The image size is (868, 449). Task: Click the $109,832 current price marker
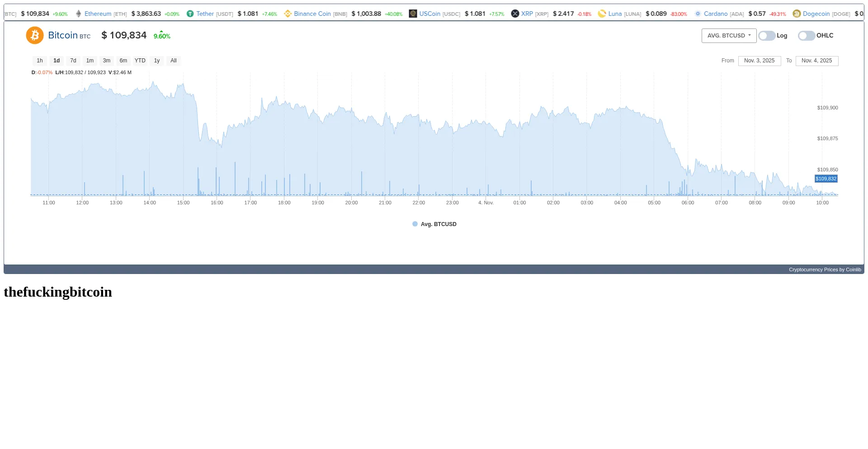[826, 179]
